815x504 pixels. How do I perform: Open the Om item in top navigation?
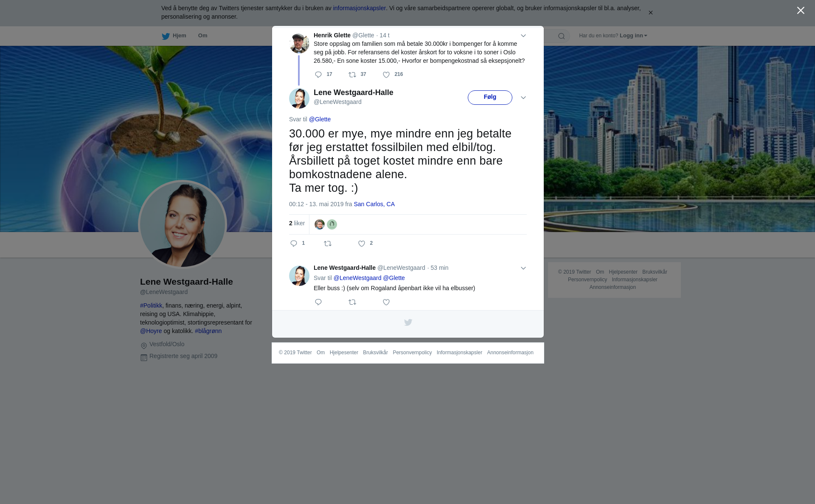click(x=202, y=36)
